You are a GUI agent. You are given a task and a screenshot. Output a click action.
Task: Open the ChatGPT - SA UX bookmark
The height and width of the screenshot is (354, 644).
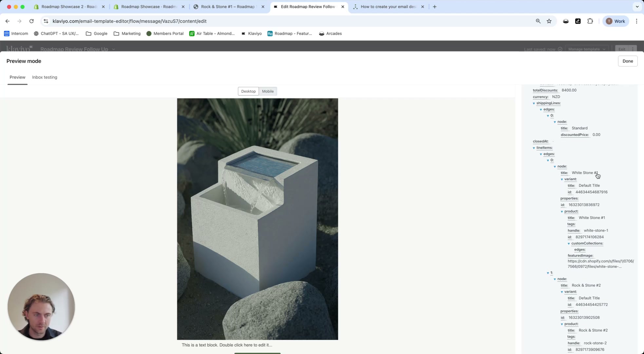pos(56,33)
